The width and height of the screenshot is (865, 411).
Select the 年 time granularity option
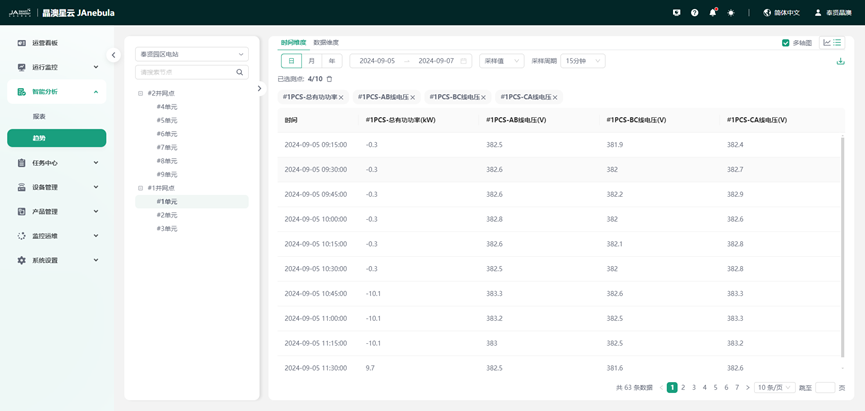pos(331,61)
